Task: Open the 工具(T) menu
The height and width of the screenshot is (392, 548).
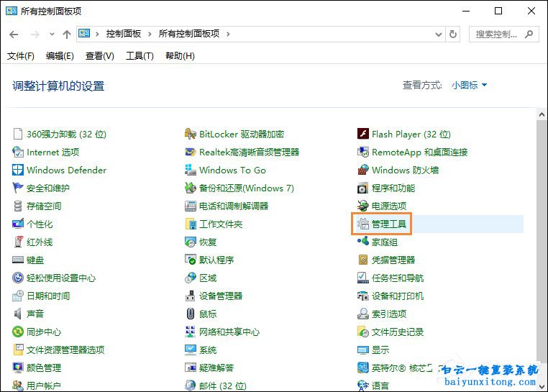Action: pyautogui.click(x=140, y=56)
